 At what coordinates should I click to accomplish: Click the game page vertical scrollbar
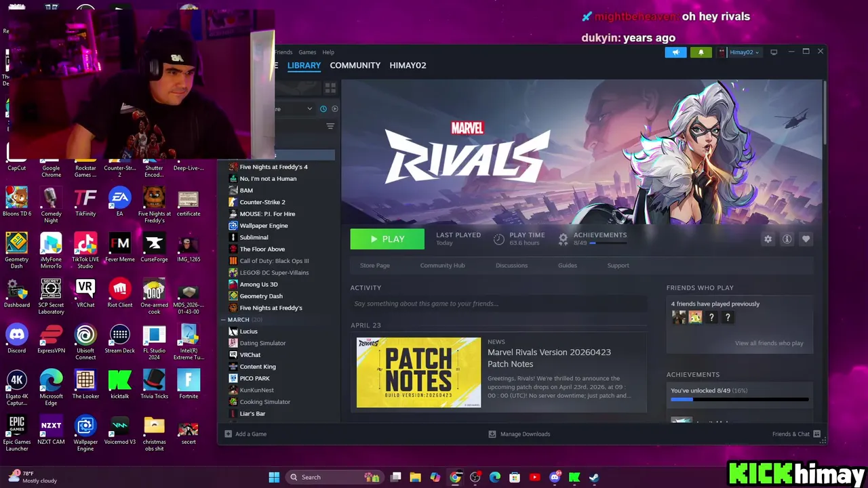pos(824,113)
